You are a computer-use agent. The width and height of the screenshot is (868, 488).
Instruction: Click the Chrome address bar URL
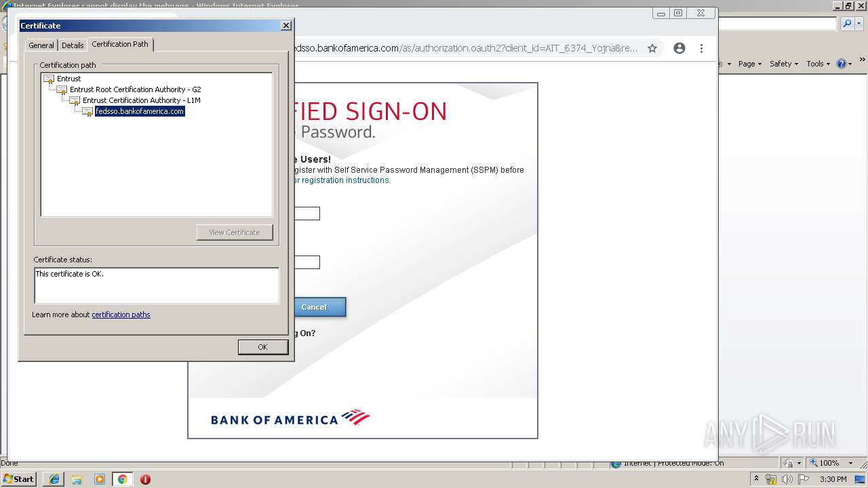tap(467, 48)
